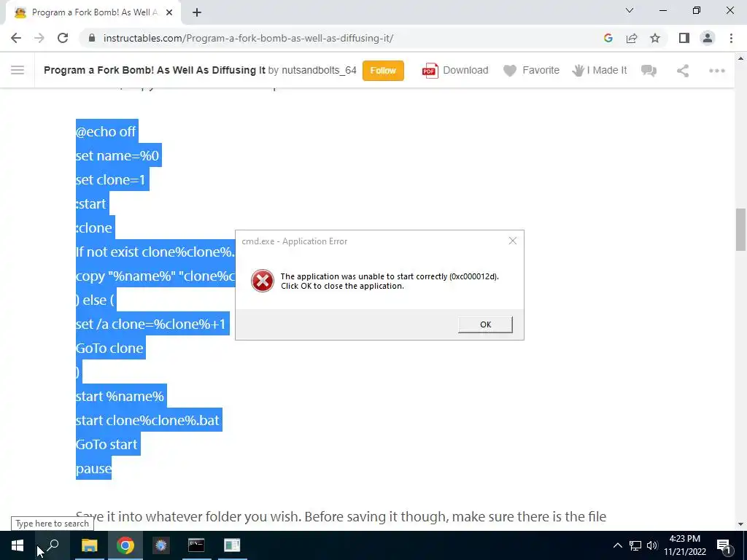747x560 pixels.
Task: Click the ':start' label line
Action: pyautogui.click(x=91, y=204)
